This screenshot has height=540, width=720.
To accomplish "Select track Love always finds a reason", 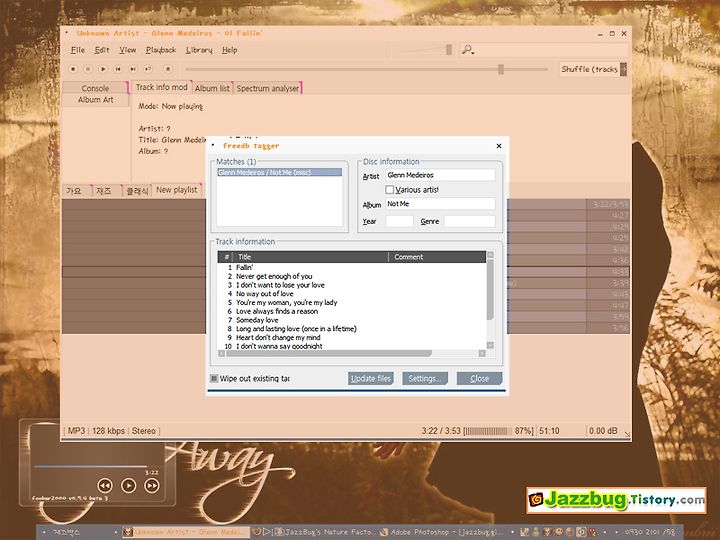I will click(352, 311).
